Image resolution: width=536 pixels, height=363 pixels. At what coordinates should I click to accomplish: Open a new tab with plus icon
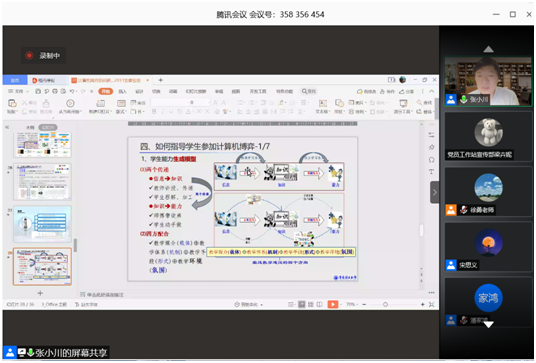160,80
